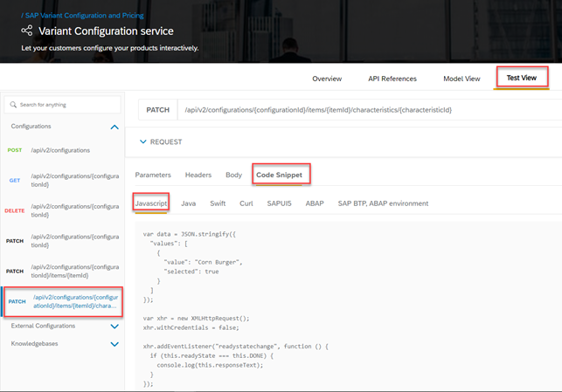Switch to the Overview tab

point(327,79)
